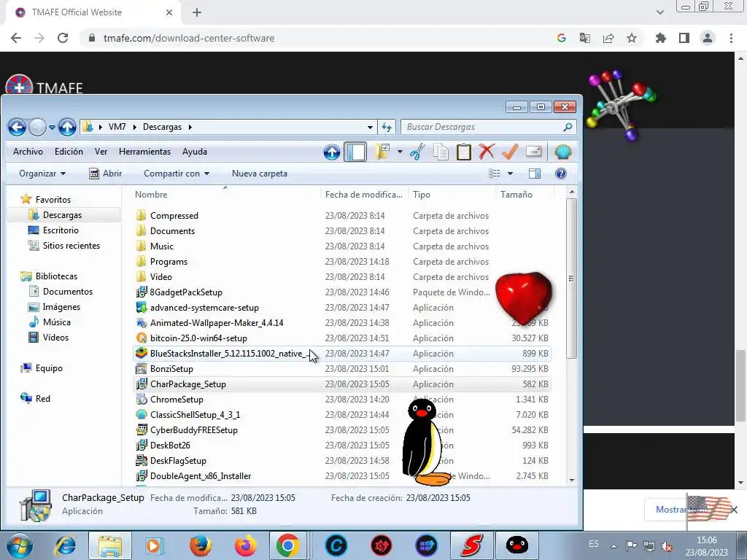This screenshot has width=747, height=560.
Task: Open address bar history dropdown
Action: point(370,127)
